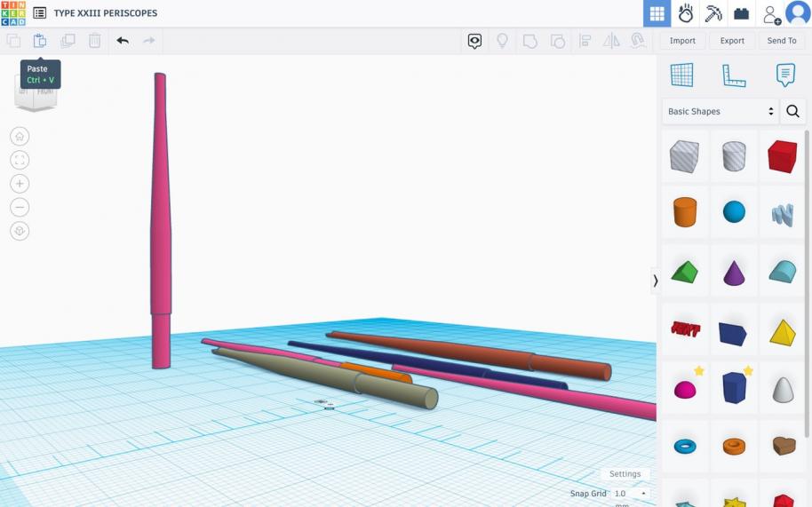Zoom in with the plus button

pos(20,184)
